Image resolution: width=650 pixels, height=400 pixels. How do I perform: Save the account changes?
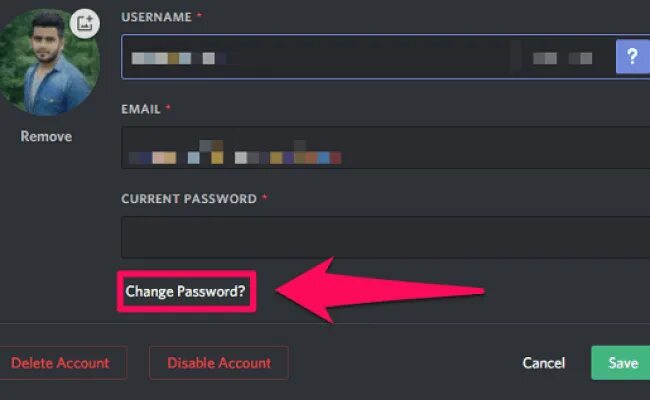621,363
